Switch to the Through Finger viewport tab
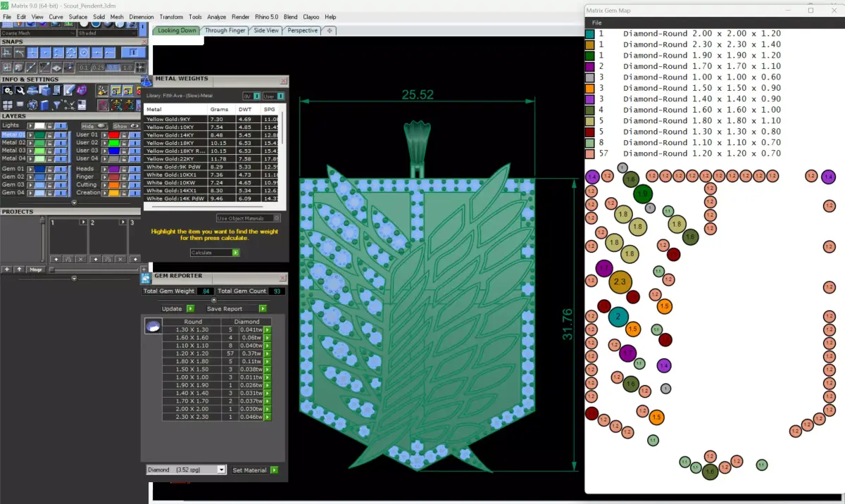Image resolution: width=845 pixels, height=504 pixels. (225, 30)
